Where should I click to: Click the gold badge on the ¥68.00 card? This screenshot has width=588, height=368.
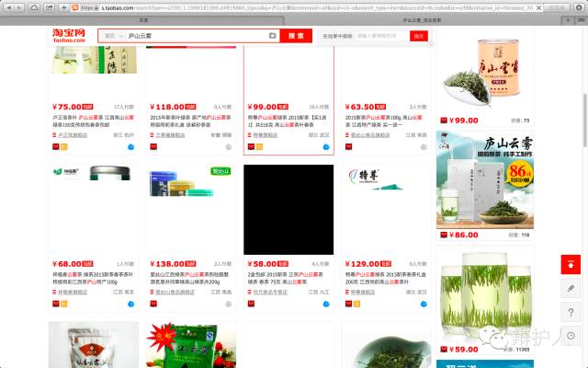(64, 304)
